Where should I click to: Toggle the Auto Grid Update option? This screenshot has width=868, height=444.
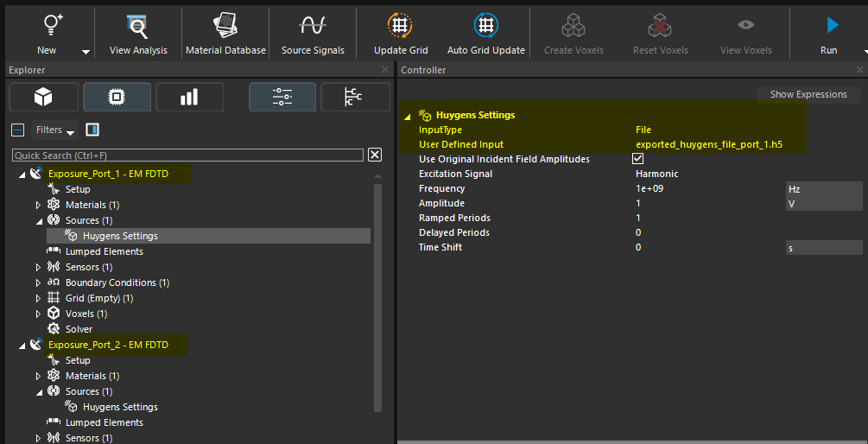point(485,25)
